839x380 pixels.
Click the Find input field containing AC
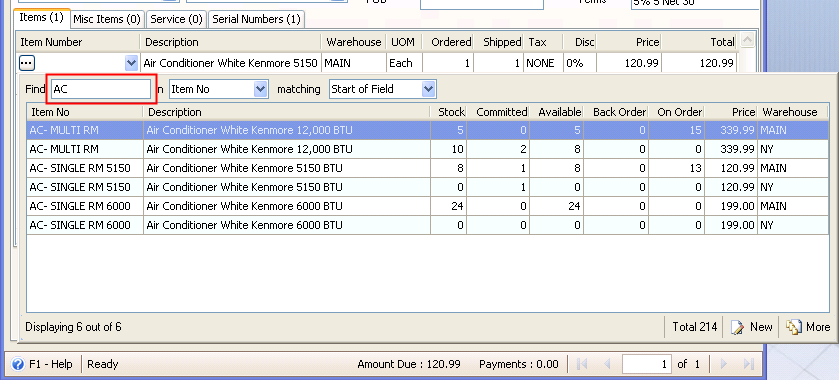coord(101,89)
